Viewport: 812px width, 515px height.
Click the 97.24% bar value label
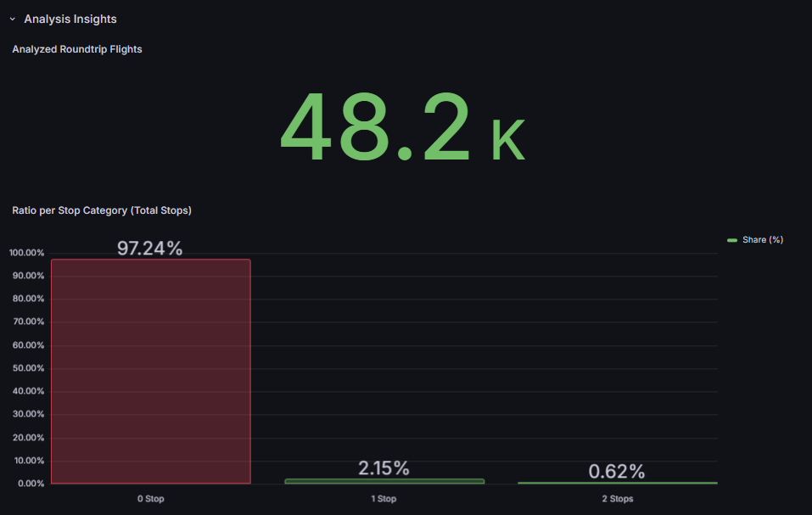(150, 249)
